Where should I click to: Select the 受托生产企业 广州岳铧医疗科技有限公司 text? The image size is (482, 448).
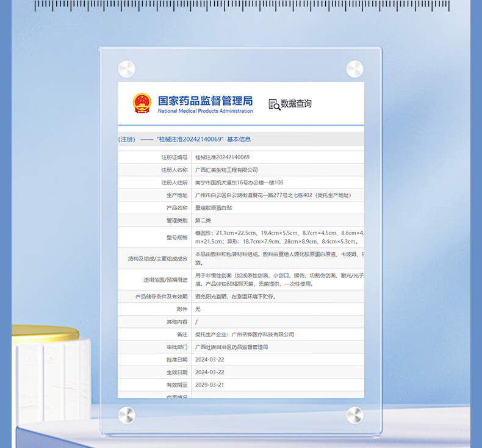(245, 334)
